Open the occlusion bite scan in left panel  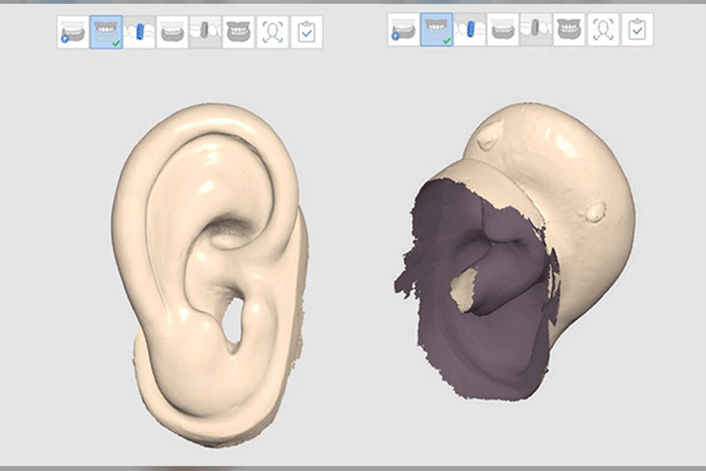pyautogui.click(x=238, y=32)
